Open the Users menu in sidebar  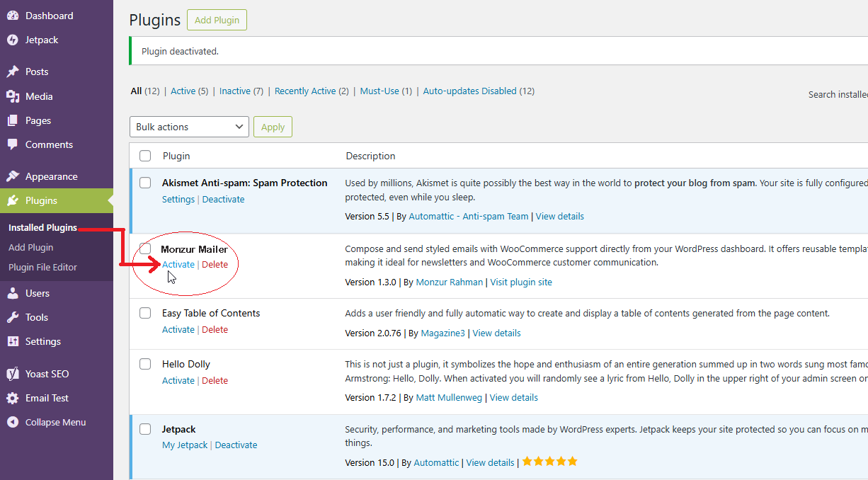37,293
